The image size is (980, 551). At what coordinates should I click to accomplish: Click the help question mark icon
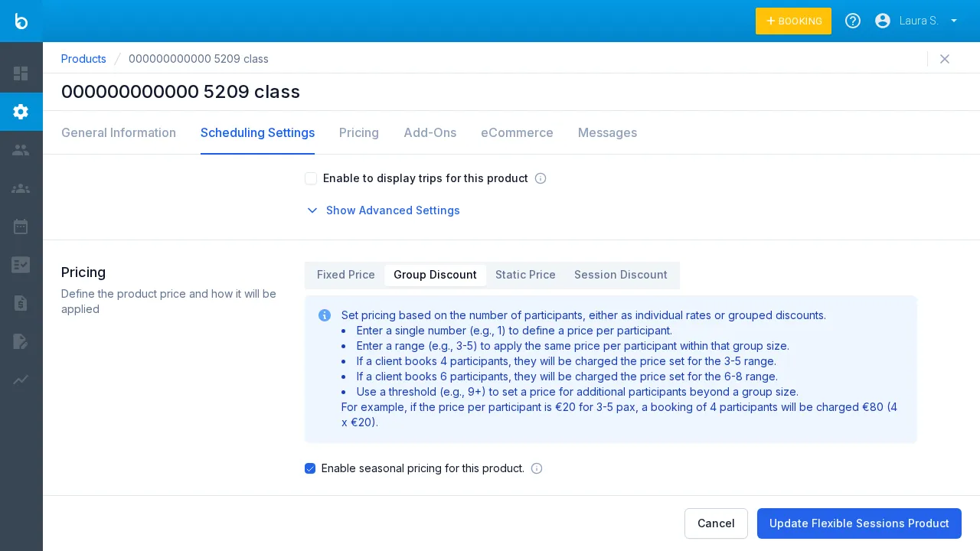852,21
